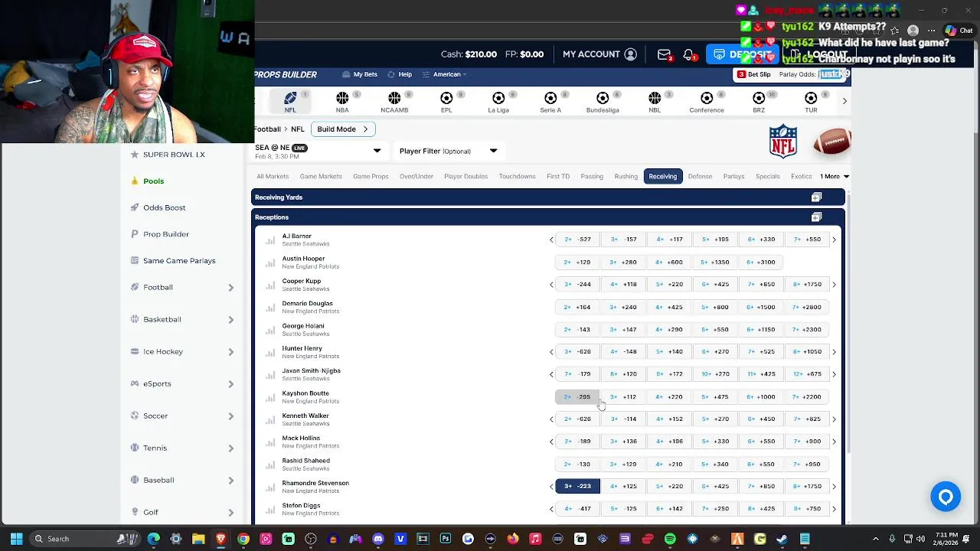The width and height of the screenshot is (980, 551).
Task: Select Demario Douglas 2+ receptions +164
Action: [x=577, y=307]
